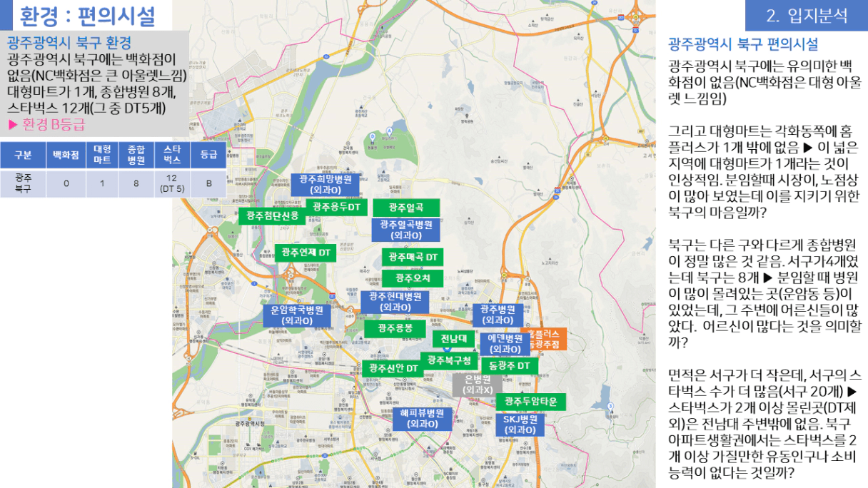Select the 동광주 DT label
868x488 pixels.
tap(510, 366)
